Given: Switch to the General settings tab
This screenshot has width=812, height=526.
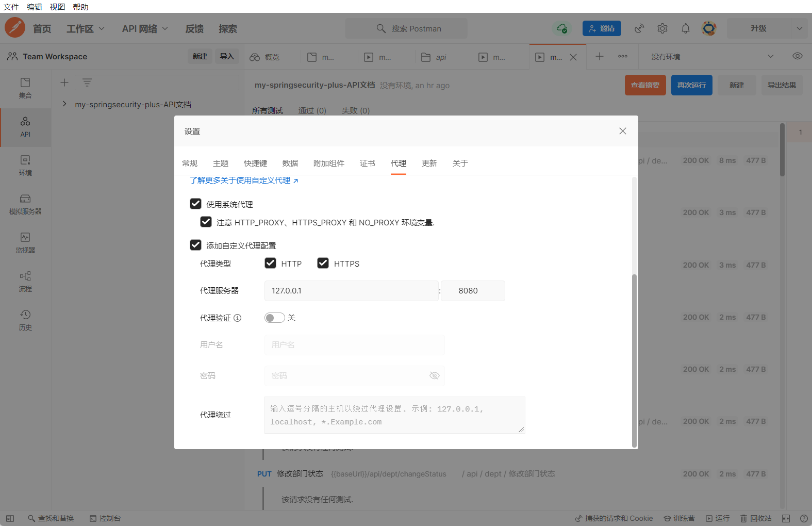Looking at the screenshot, I should click(190, 163).
